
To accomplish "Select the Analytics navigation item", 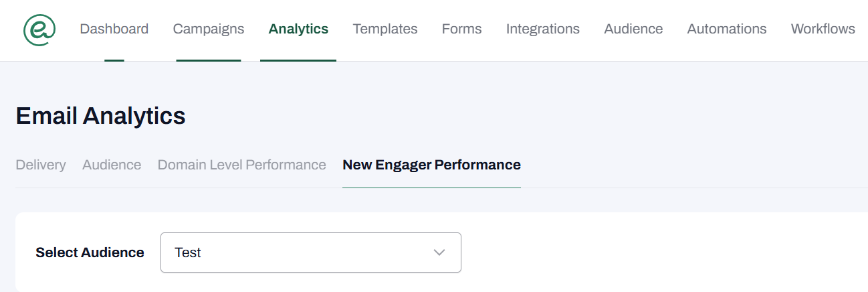I will 298,29.
